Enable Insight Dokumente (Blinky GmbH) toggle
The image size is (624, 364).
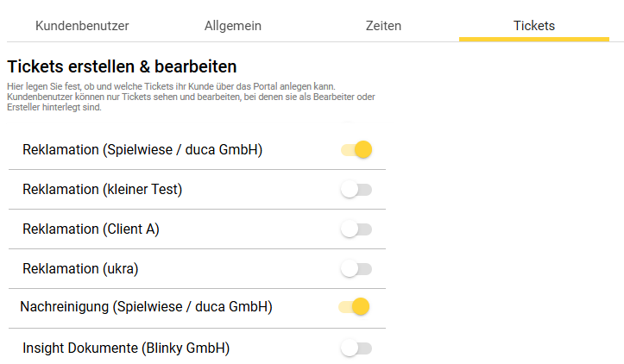[x=356, y=348]
